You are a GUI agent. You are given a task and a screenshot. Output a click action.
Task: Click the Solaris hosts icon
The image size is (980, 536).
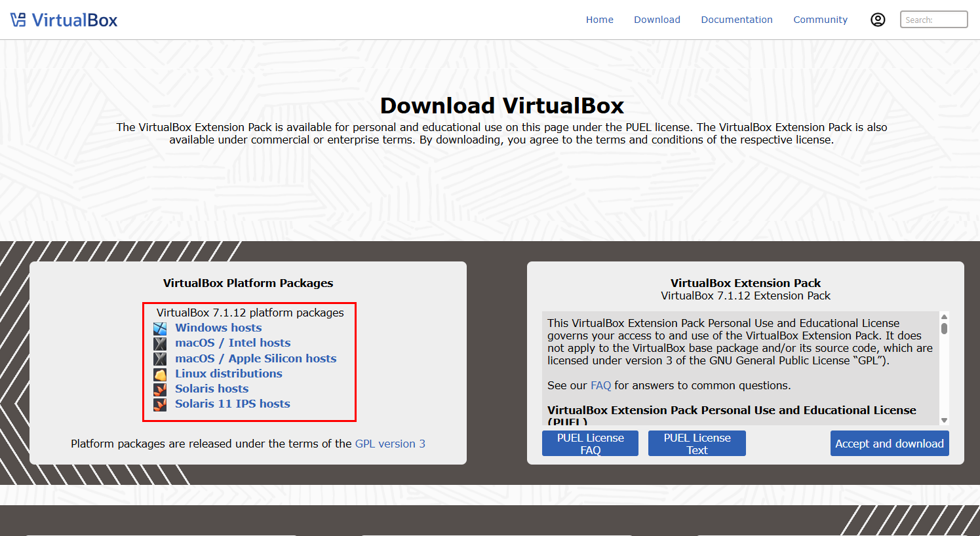coord(160,389)
